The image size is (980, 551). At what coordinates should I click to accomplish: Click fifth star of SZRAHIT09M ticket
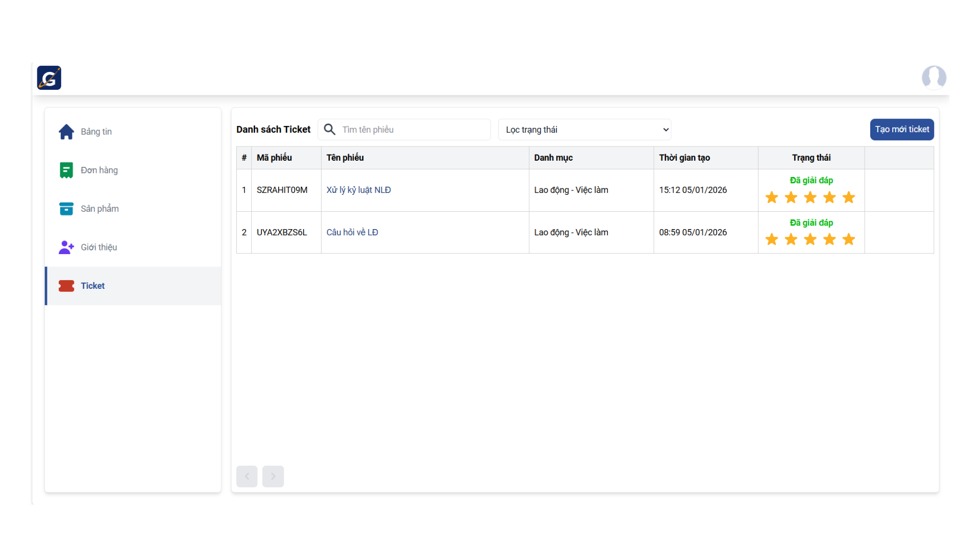click(x=848, y=197)
